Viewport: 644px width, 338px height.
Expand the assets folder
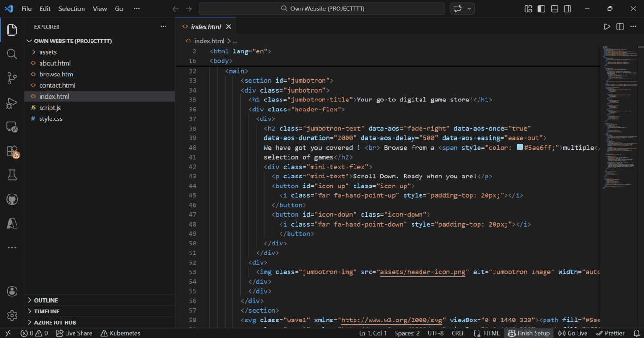(48, 52)
